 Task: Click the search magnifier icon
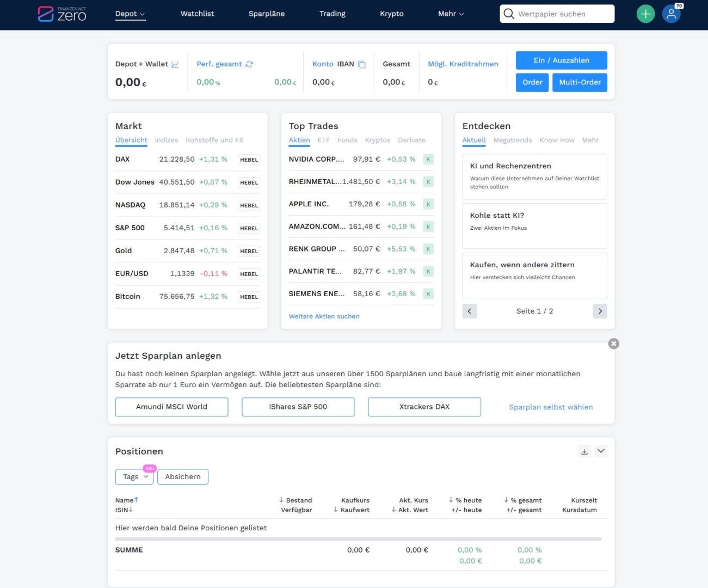[x=509, y=14]
